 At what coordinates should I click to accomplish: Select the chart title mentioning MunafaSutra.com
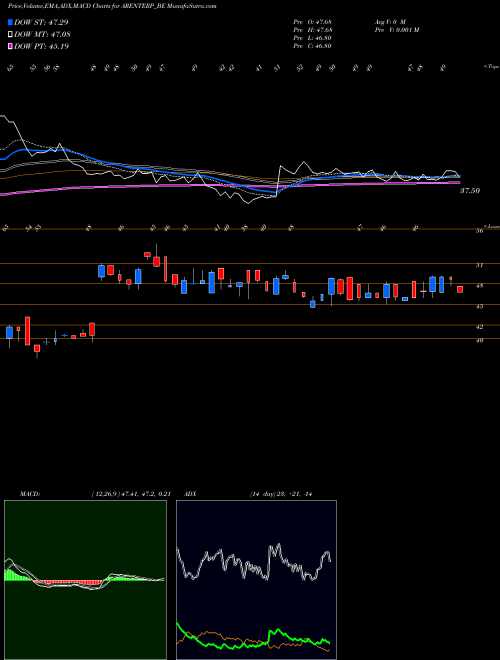(112, 7)
